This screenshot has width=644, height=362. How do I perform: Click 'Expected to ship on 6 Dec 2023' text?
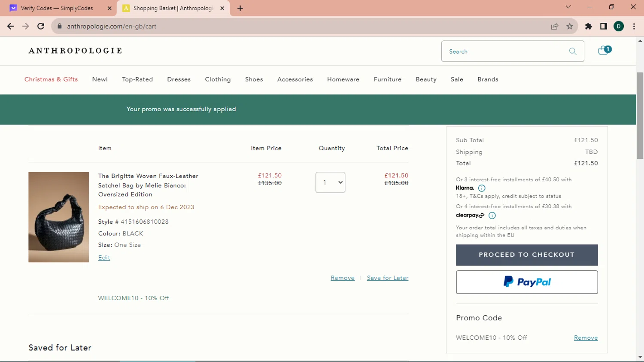point(146,207)
